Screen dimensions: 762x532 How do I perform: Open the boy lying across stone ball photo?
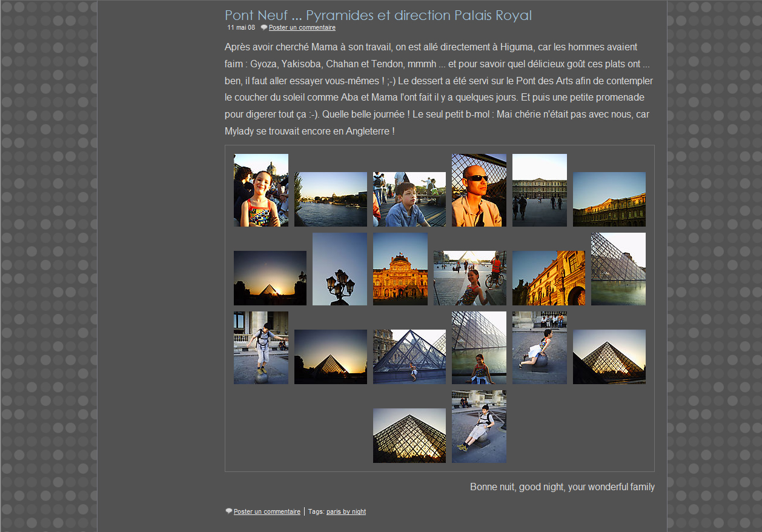point(540,348)
